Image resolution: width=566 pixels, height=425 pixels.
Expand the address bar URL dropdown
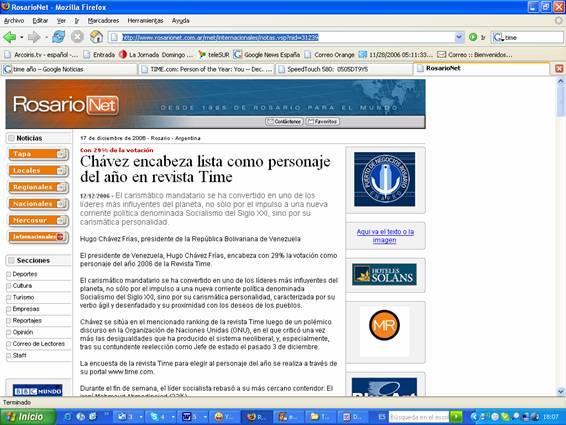tap(459, 37)
